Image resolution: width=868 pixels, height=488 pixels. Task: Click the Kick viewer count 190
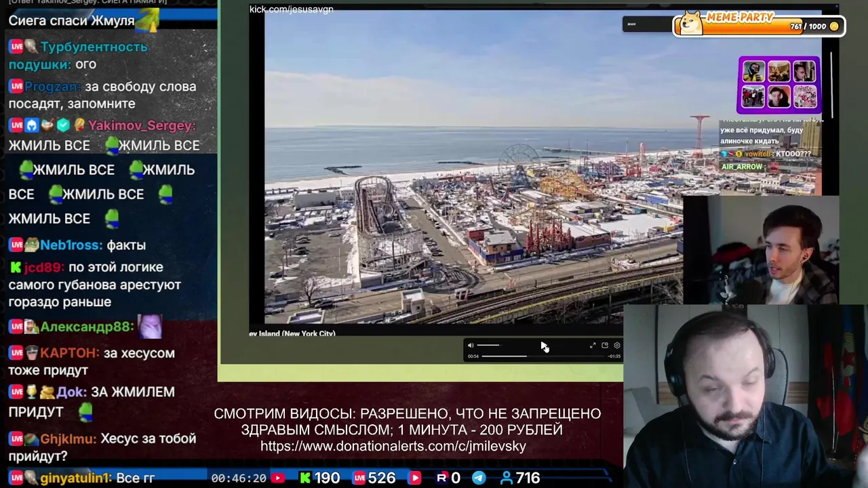pos(327,478)
